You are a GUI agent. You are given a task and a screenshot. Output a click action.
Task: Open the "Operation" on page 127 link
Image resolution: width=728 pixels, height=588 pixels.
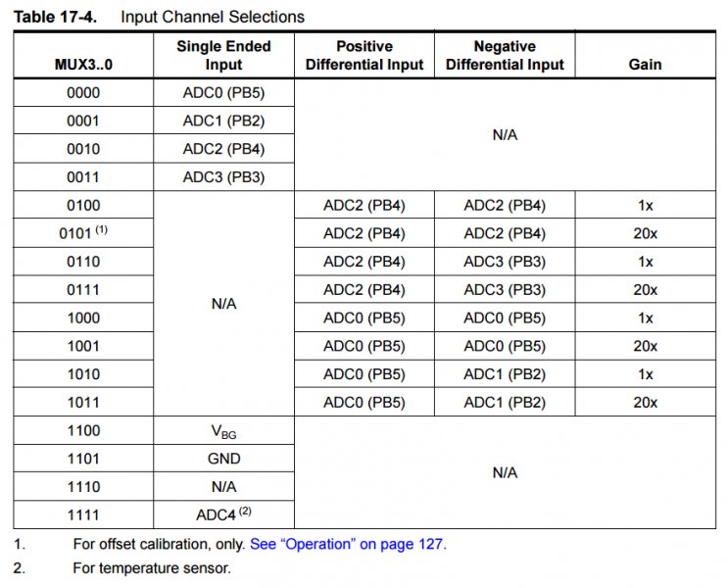(348, 544)
